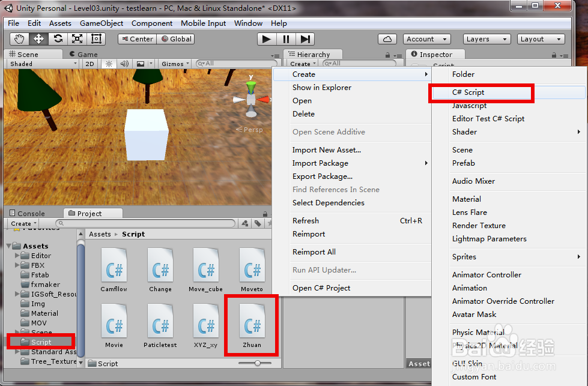Open the Account dropdown

[427, 39]
